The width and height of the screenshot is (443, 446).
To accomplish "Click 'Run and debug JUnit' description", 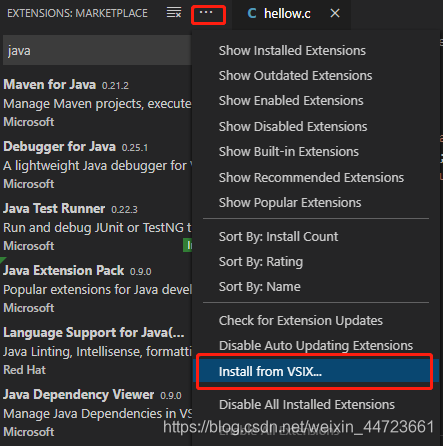I will click(x=97, y=228).
